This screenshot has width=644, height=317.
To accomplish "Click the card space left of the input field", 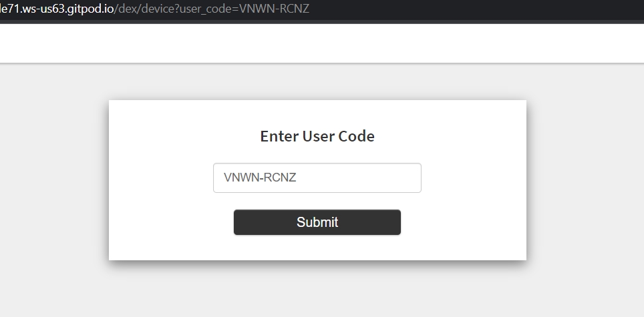I will pyautogui.click(x=160, y=178).
